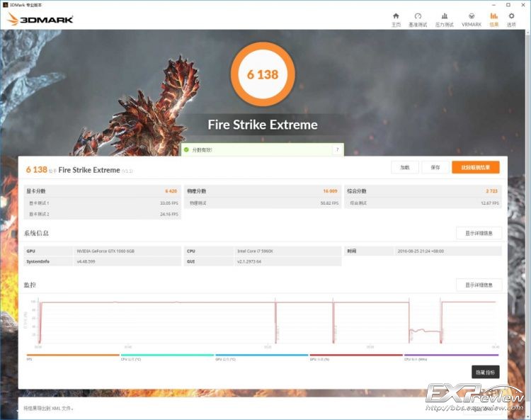Toggle the orange FPS legend line

pyautogui.click(x=73, y=356)
